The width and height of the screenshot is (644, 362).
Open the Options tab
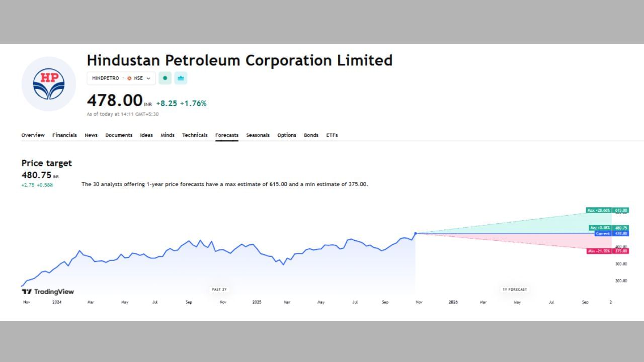286,135
